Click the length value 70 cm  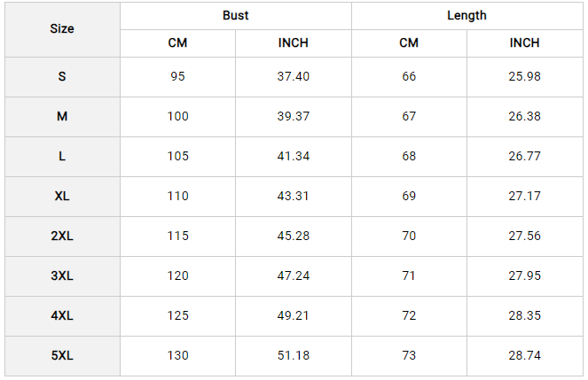pyautogui.click(x=409, y=237)
